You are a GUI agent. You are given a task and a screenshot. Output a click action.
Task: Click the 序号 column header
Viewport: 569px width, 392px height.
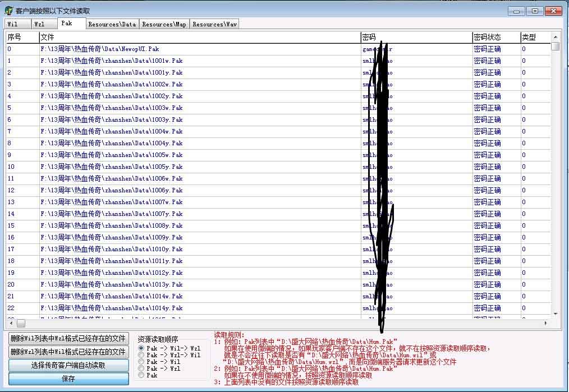coord(22,37)
